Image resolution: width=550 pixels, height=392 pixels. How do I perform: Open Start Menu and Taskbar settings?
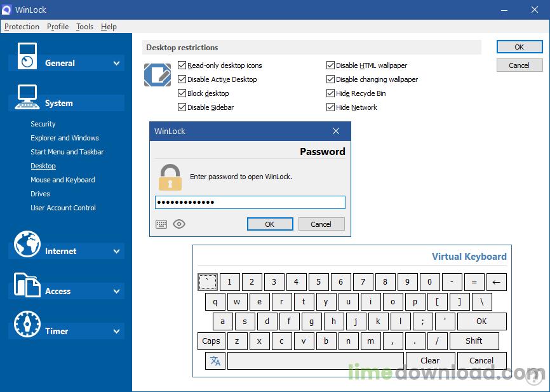click(67, 152)
